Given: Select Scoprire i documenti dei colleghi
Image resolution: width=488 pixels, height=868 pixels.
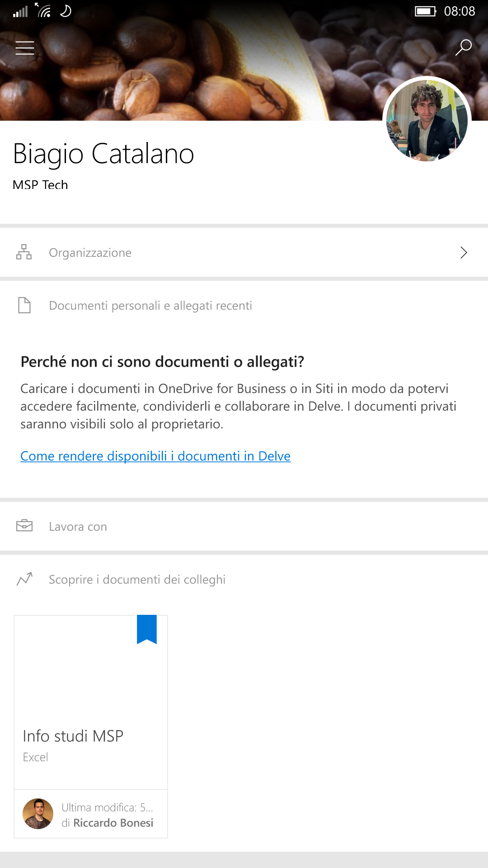Looking at the screenshot, I should click(137, 580).
